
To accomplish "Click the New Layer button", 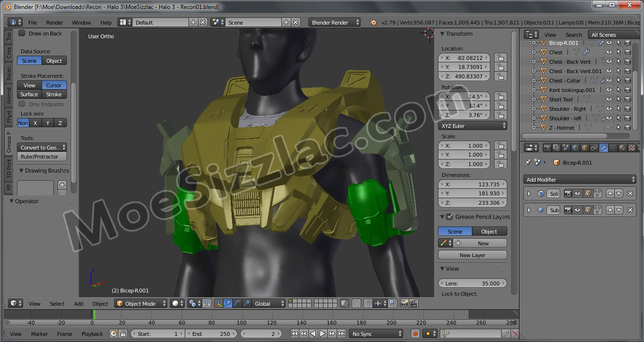I will [x=472, y=255].
